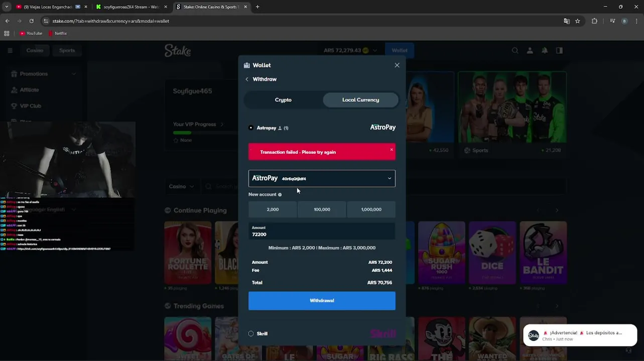Open a new browser tab
This screenshot has height=361, width=644.
point(257,7)
